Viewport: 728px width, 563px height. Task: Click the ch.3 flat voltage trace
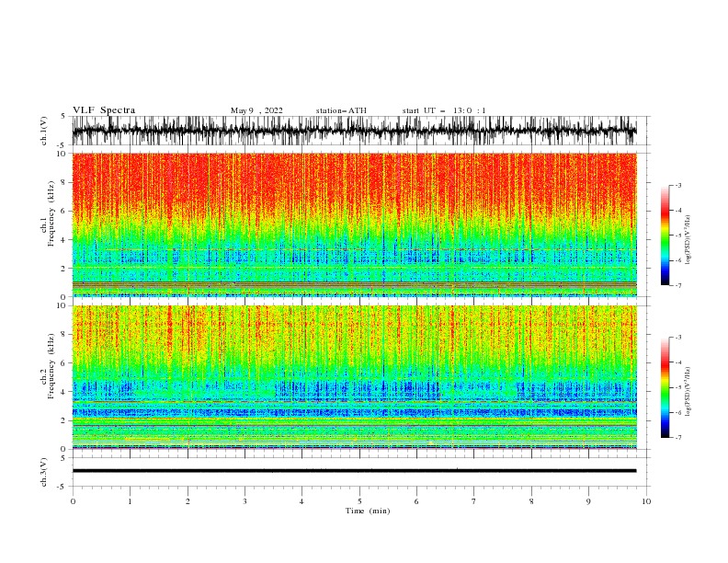click(354, 471)
